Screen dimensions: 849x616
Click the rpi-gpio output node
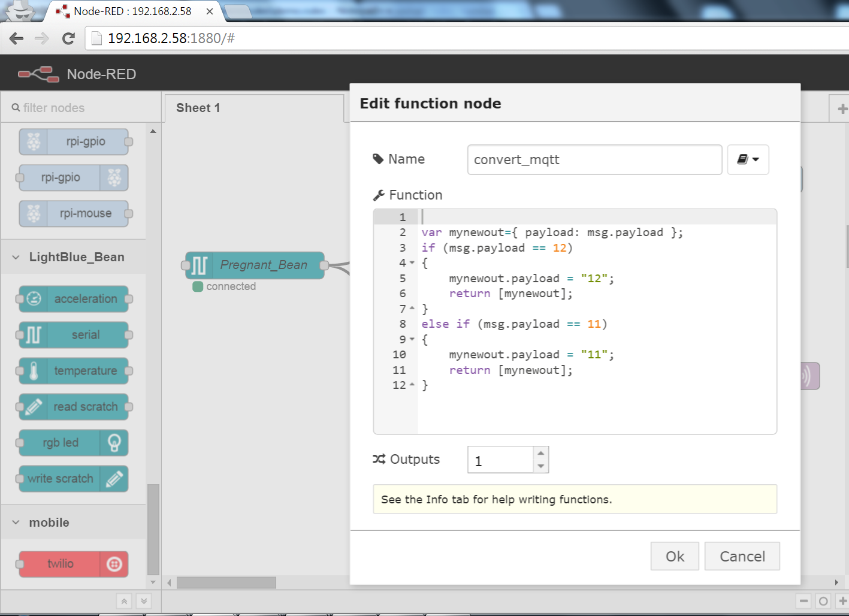click(x=73, y=177)
